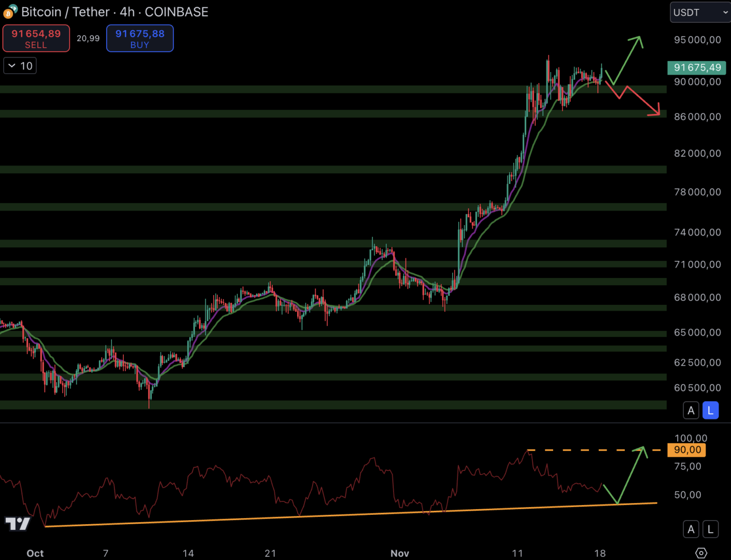Toggle log scale L on main price pane

[710, 411]
